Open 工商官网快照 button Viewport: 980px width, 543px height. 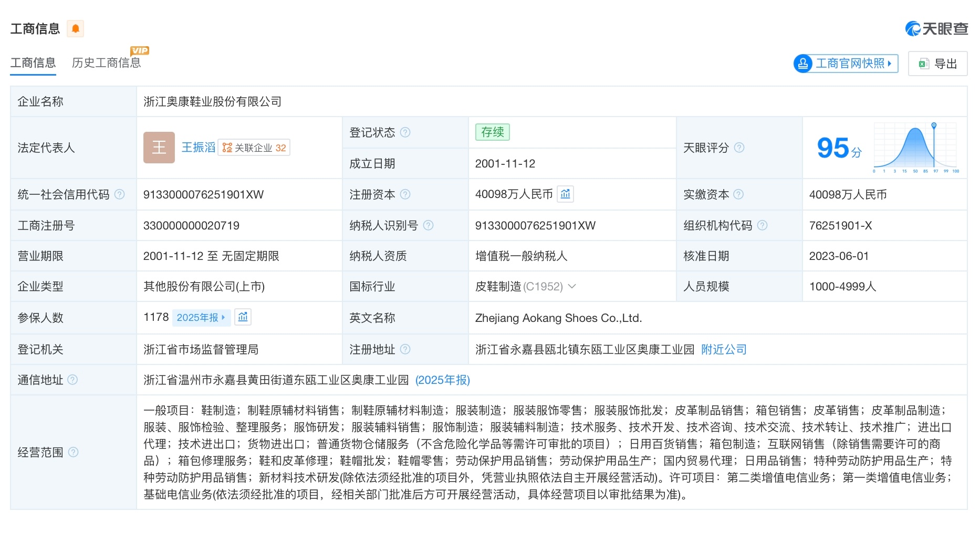click(846, 64)
